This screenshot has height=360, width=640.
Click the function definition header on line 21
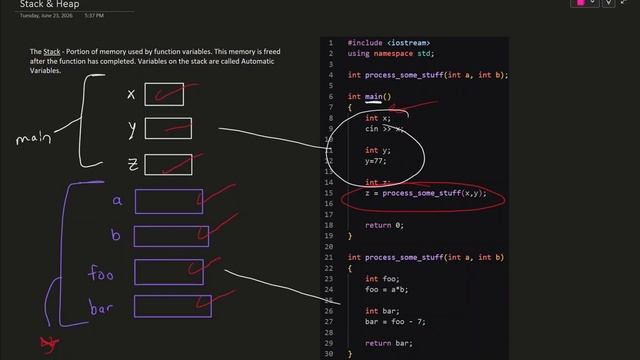[x=426, y=258]
